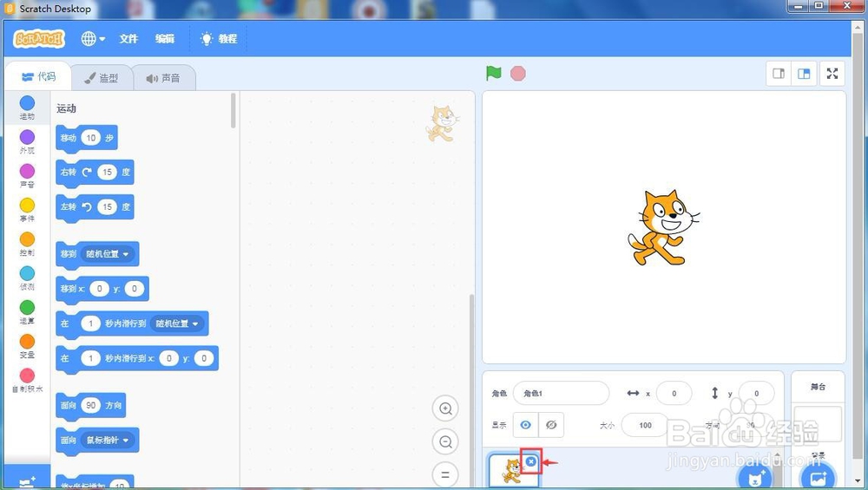Click y value in 滑行到 x y block
Screen dimensions: 868x490
point(204,358)
